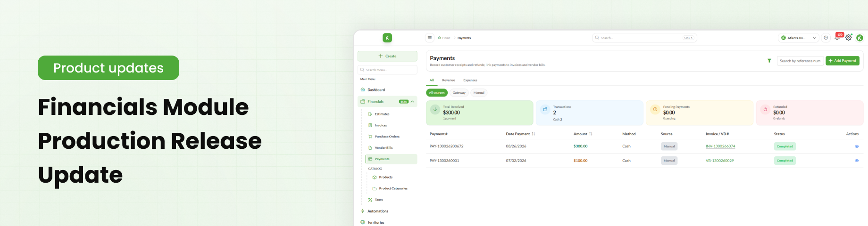The height and width of the screenshot is (226, 868).
Task: Open Territories in the sidebar
Action: pos(376,222)
